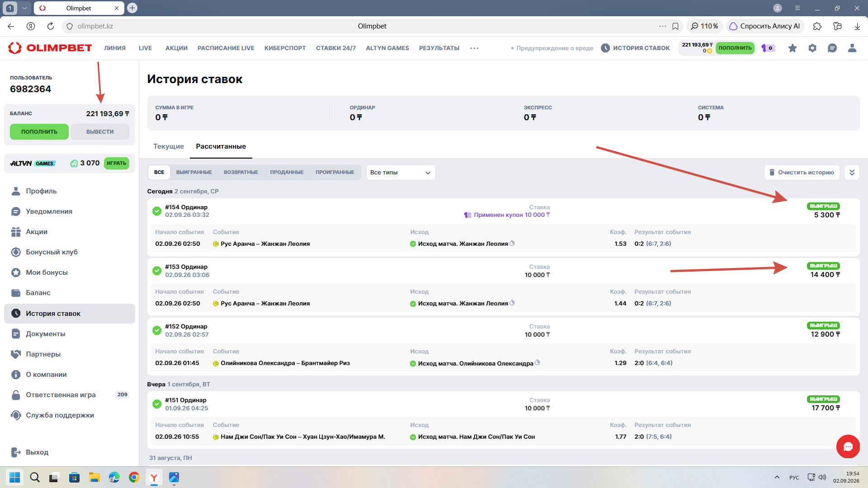Open browser downloads arrow icon
This screenshot has width=868, height=488.
pyautogui.click(x=857, y=26)
